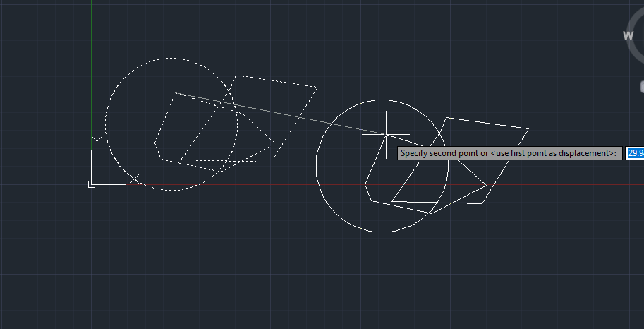The width and height of the screenshot is (644, 329).
Task: Click the dynamic input distance field
Action: (x=635, y=153)
